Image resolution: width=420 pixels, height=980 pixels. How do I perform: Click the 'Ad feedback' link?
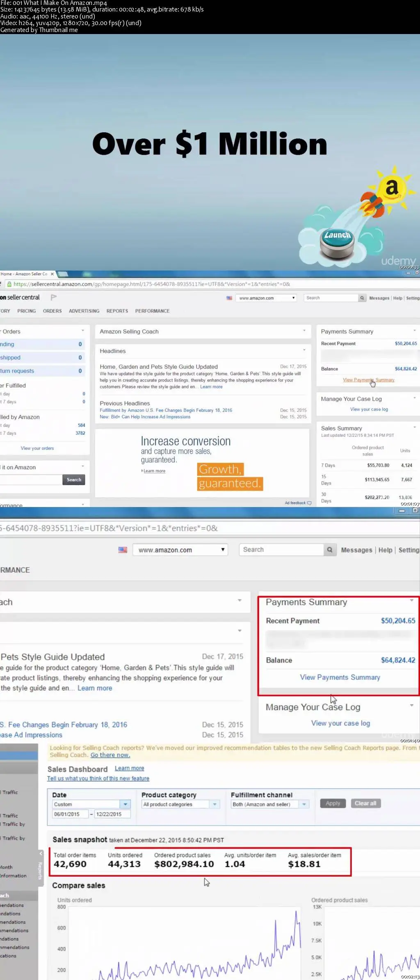point(295,503)
